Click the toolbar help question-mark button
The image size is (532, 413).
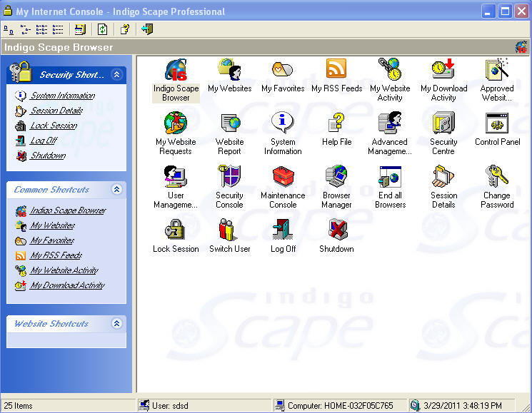125,29
